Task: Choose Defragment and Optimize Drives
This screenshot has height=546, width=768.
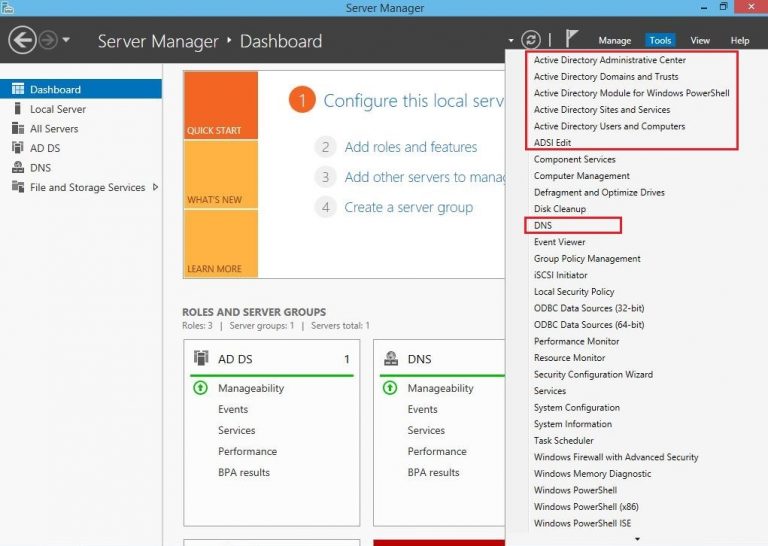Action: coord(599,192)
